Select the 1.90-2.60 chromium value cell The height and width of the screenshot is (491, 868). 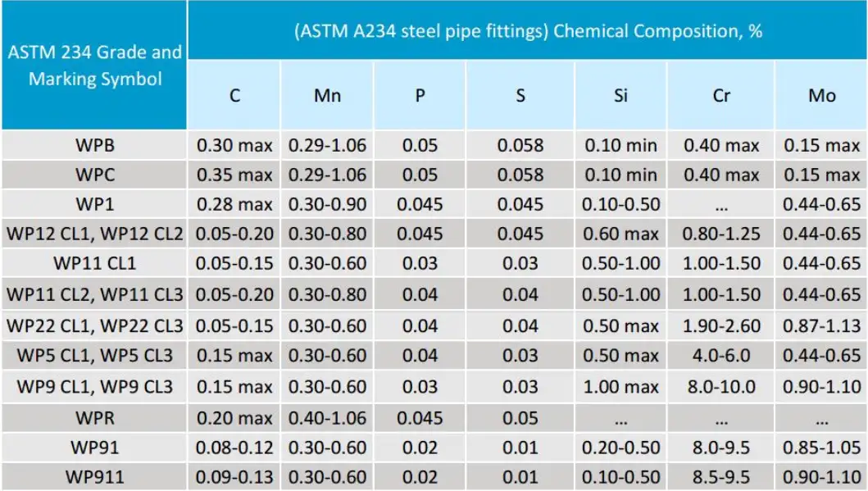pos(721,325)
